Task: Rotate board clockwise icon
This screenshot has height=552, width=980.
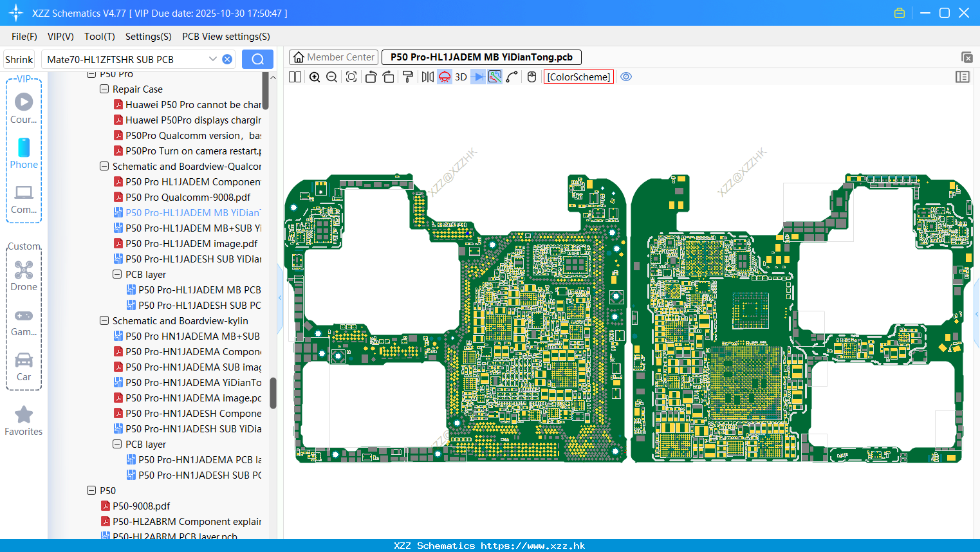Action: (389, 77)
